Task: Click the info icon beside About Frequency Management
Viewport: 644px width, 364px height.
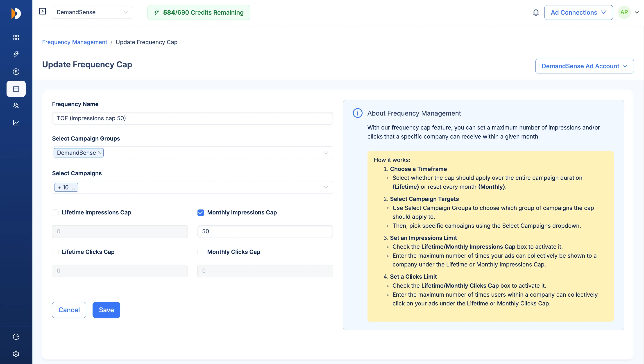Action: coord(358,113)
